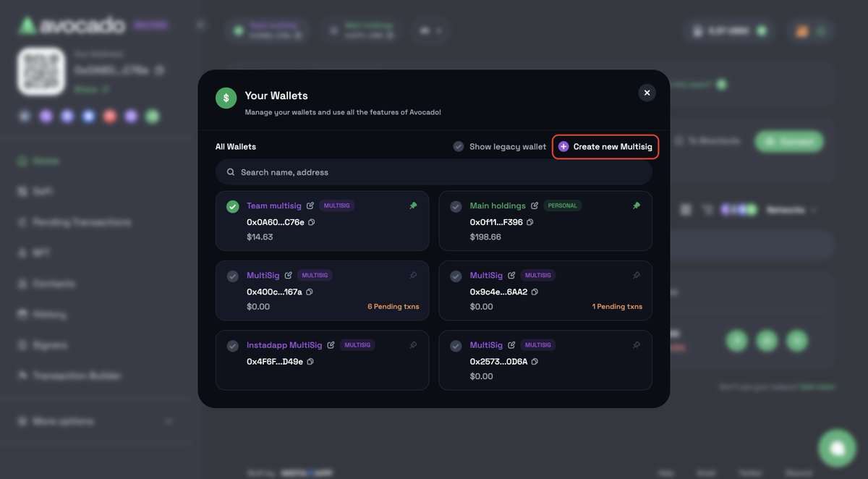The height and width of the screenshot is (479, 868).
Task: Copy address 0x9c4e...6AA2
Action: [x=535, y=292]
